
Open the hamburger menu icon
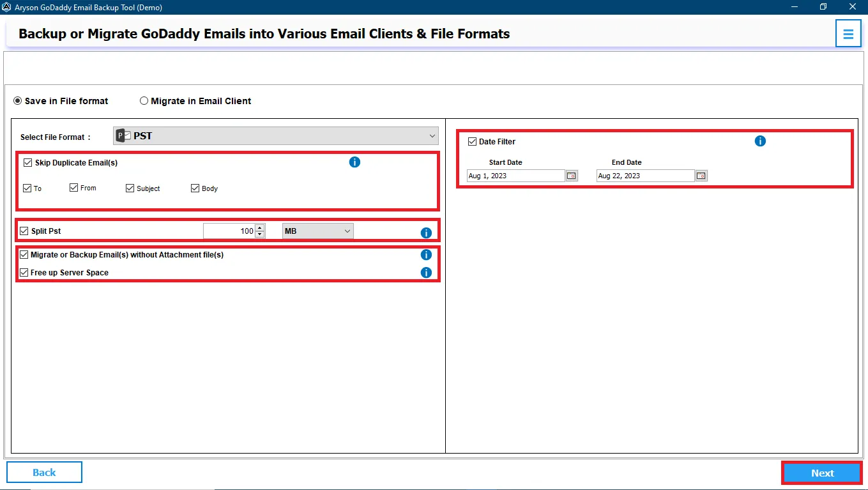pyautogui.click(x=848, y=34)
